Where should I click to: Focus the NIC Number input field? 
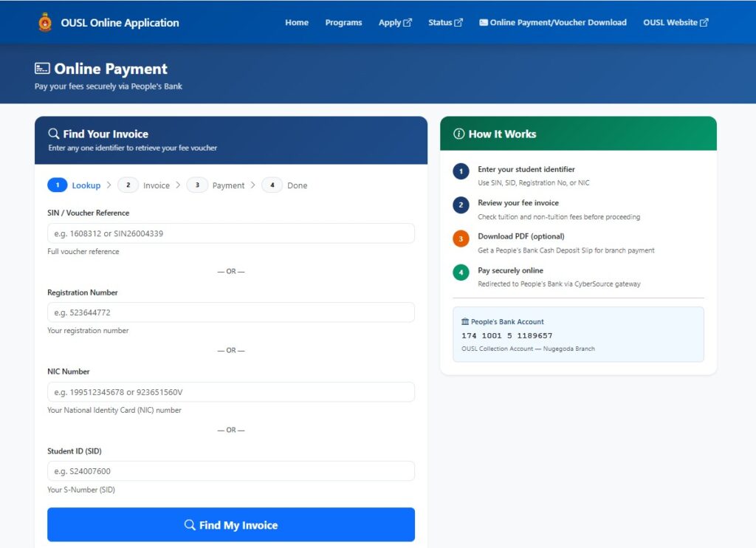coord(231,392)
